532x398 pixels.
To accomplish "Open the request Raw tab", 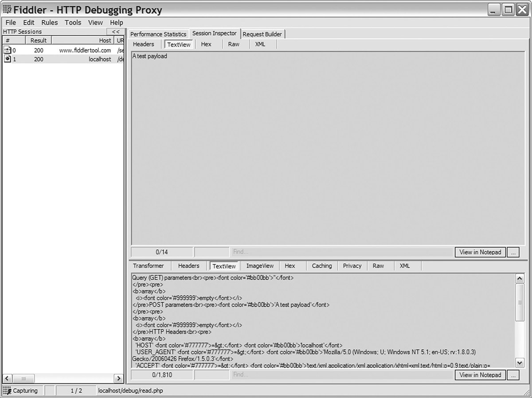I will [234, 44].
